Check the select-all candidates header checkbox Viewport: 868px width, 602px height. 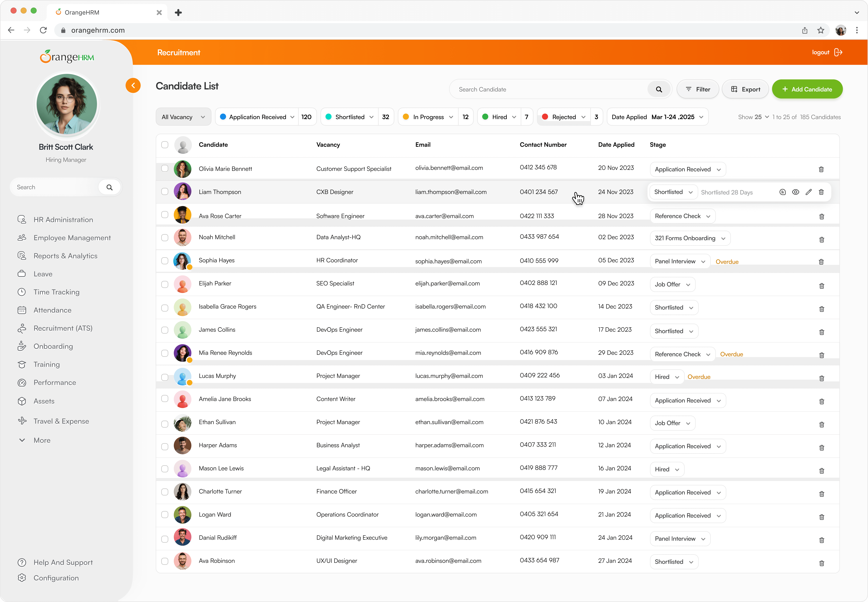click(x=165, y=145)
